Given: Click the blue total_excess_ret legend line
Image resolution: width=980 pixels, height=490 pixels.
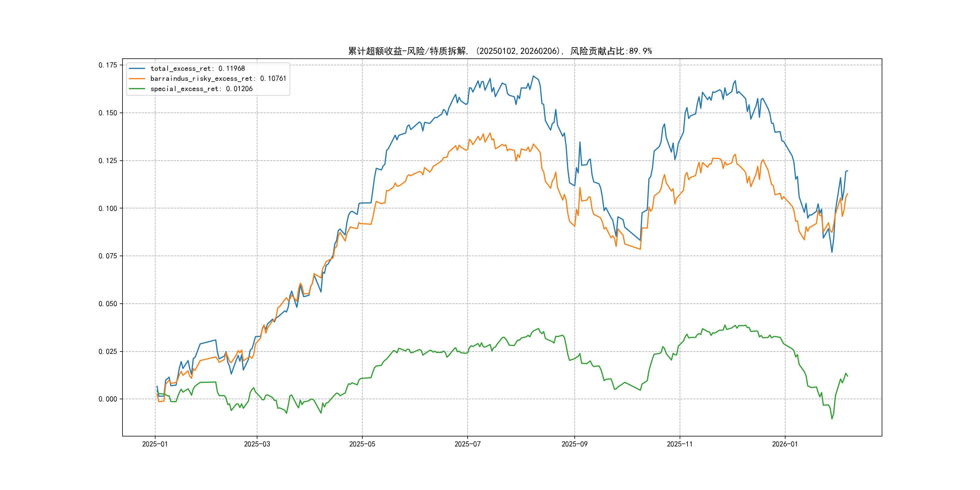Looking at the screenshot, I should (137, 68).
